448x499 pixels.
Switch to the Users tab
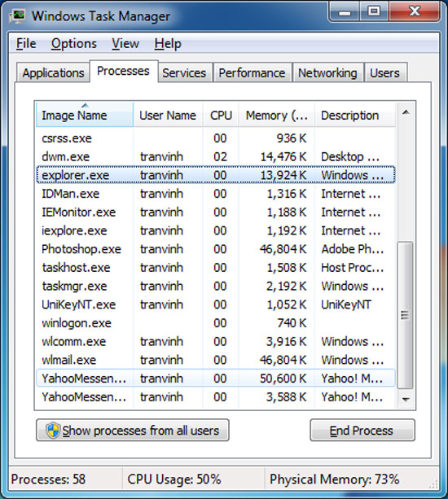point(384,73)
